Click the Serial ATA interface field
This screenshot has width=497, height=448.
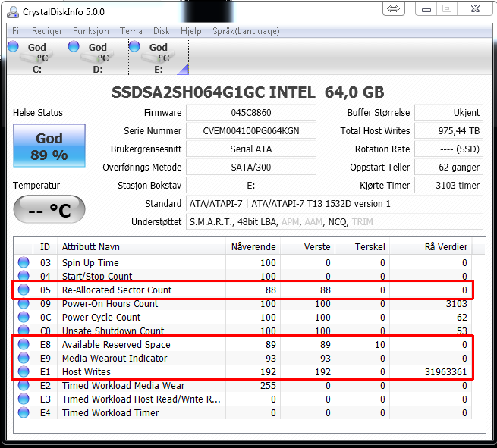(x=250, y=149)
